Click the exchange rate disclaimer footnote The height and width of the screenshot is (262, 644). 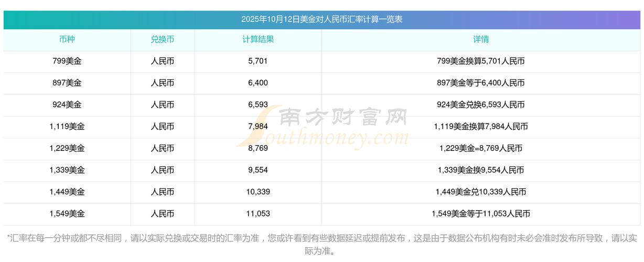tap(321, 244)
